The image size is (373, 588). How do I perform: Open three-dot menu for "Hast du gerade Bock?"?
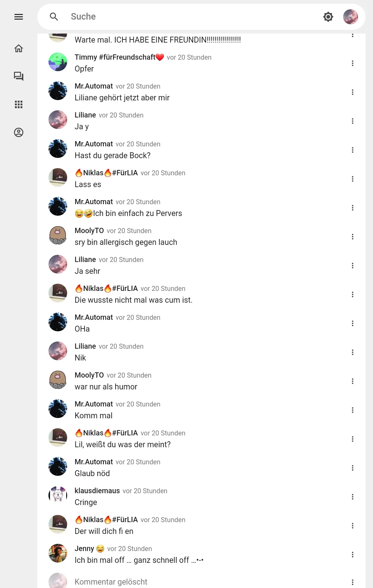point(352,150)
